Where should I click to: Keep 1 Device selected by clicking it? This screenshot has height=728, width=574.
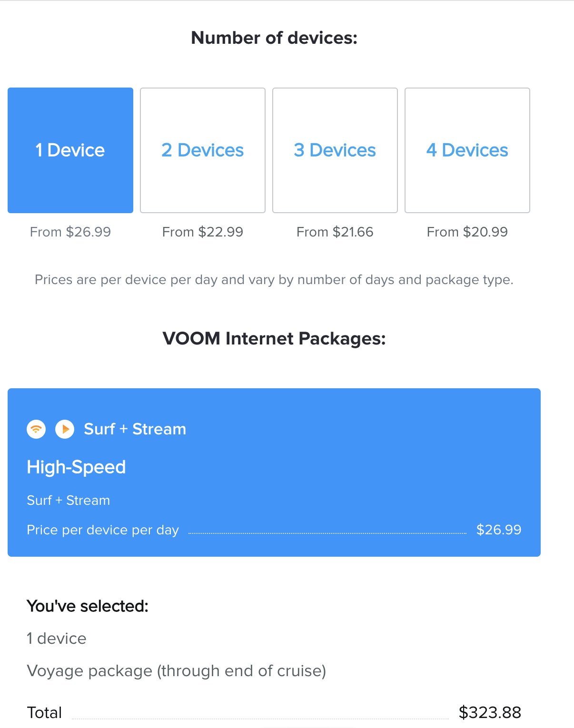(70, 149)
